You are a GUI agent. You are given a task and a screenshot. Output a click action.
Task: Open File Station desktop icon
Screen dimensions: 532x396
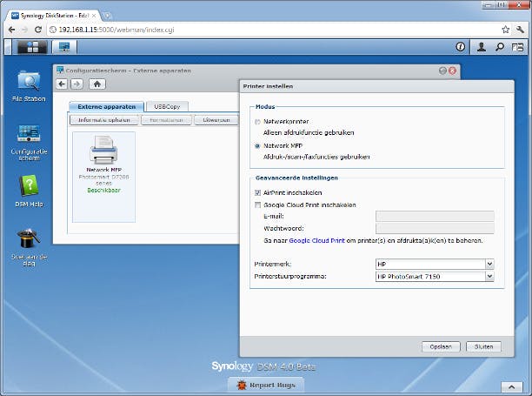tap(29, 86)
